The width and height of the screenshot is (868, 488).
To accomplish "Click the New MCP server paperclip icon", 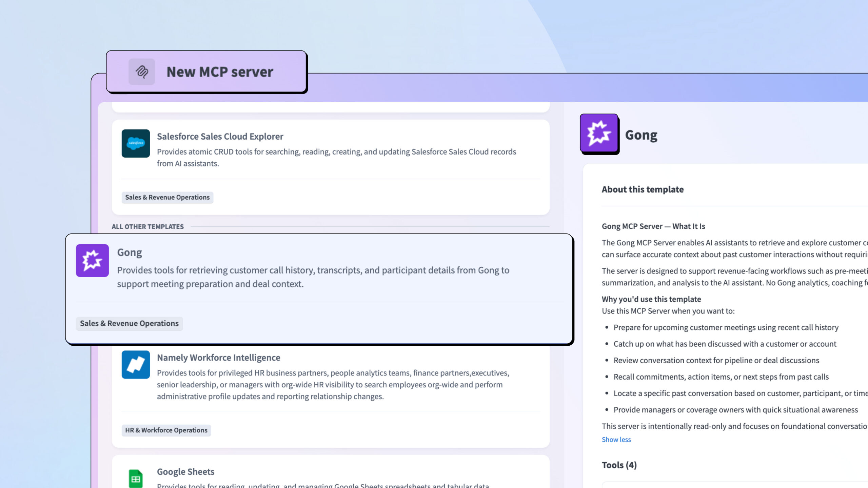I will (x=142, y=72).
